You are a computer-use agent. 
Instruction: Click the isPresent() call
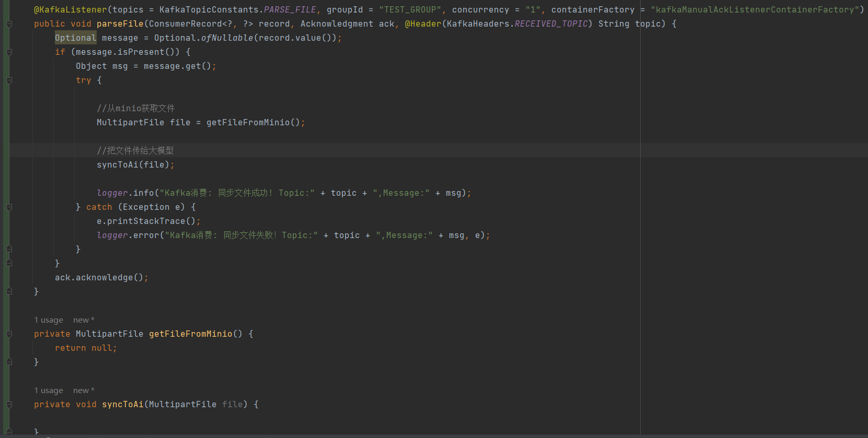coord(149,52)
